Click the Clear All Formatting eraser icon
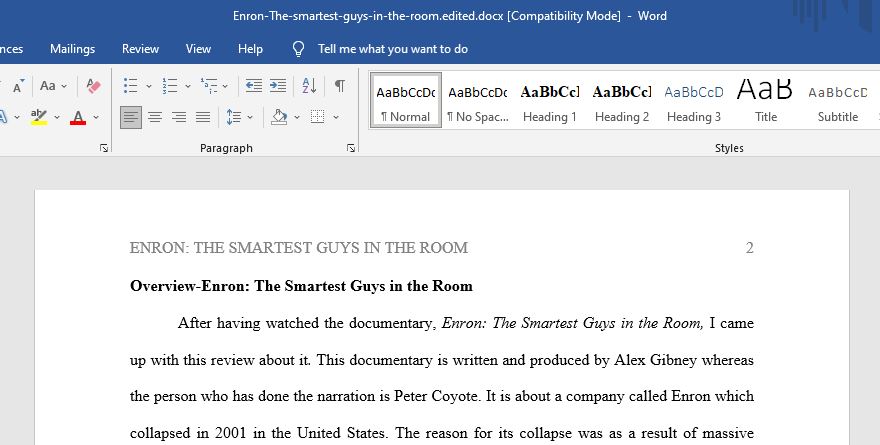Screen dimensions: 880x445 coord(94,86)
